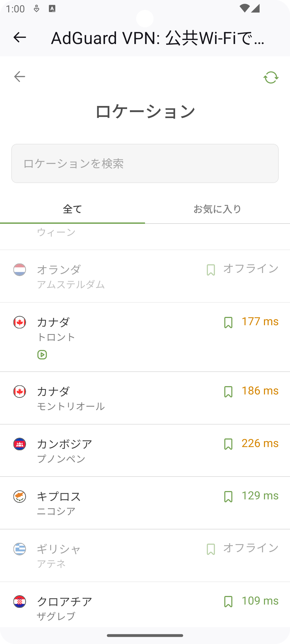Tap the Croatia flag icon
Screen dimensions: 290x644
tap(20, 602)
